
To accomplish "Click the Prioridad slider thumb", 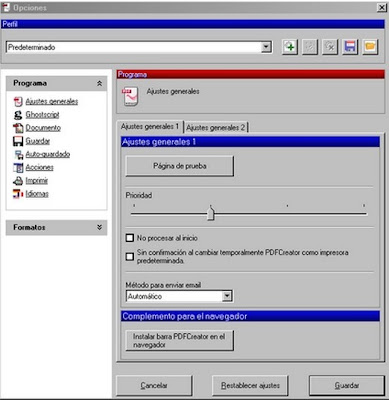I will pos(210,213).
